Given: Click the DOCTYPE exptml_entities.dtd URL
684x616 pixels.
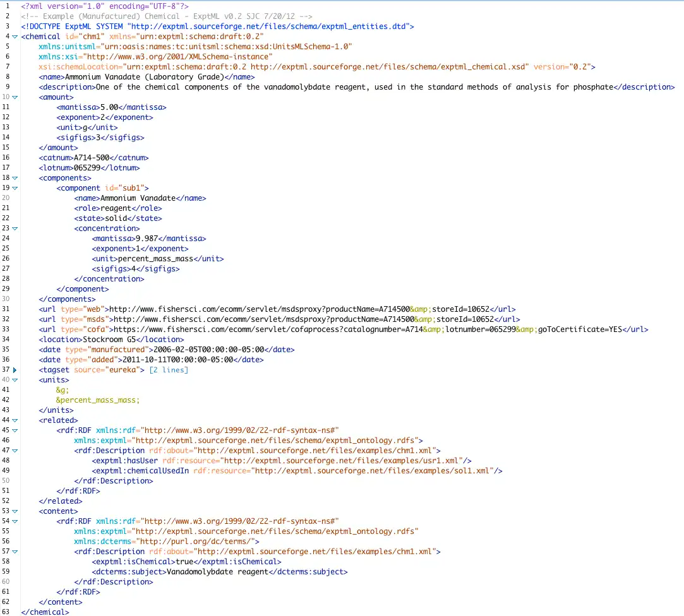Looking at the screenshot, I should coord(268,26).
